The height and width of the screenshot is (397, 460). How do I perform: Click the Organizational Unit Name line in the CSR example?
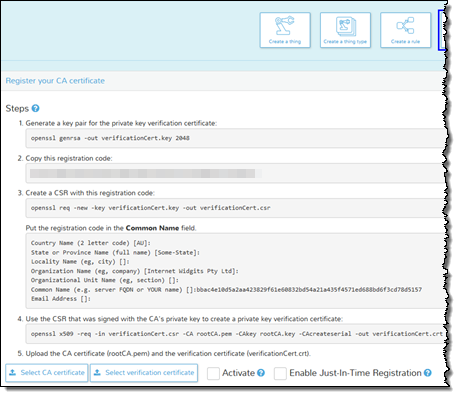point(105,280)
